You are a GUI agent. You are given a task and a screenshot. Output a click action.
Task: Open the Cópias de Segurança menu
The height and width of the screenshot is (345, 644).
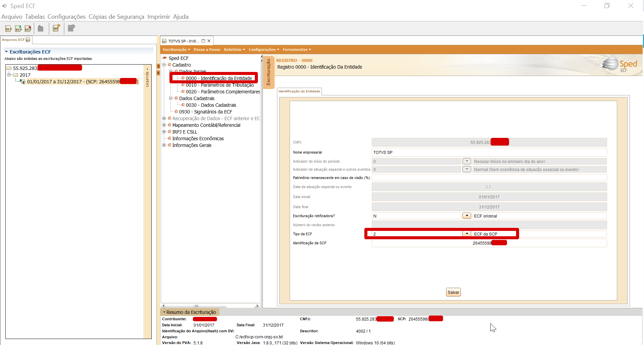pyautogui.click(x=117, y=17)
